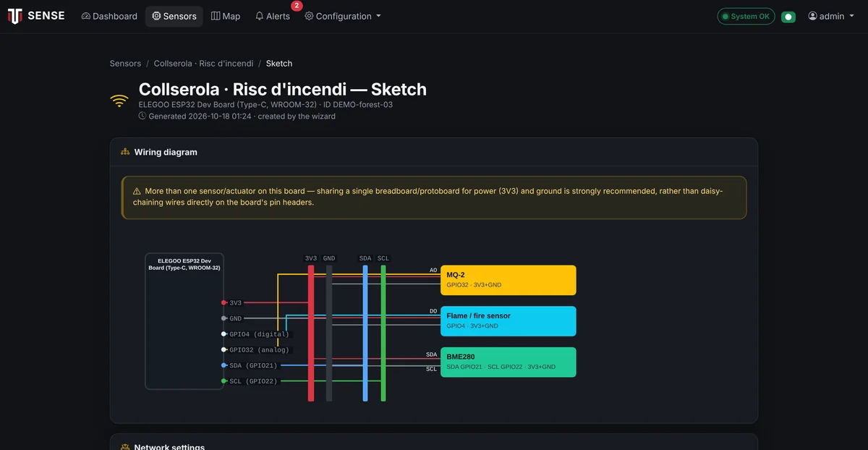Click the Wiring diagram header icon
This screenshot has height=450, width=868.
(x=125, y=152)
